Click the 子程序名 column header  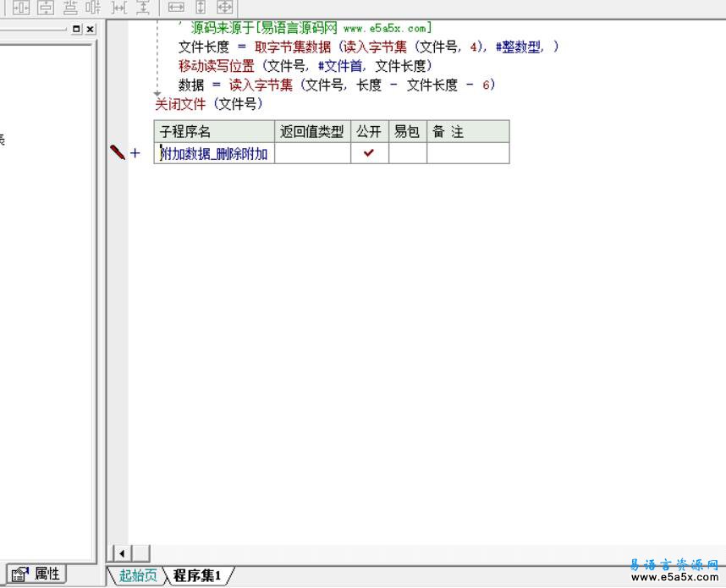(x=214, y=131)
